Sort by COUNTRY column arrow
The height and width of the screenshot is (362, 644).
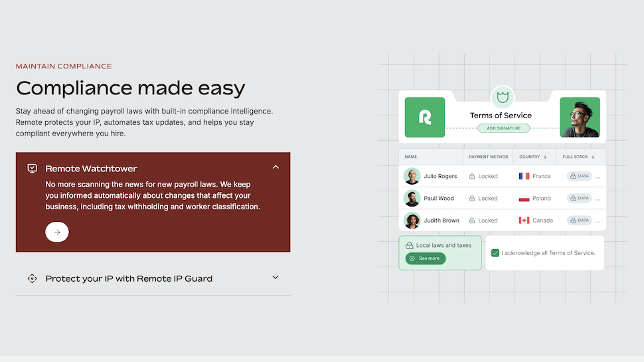click(x=545, y=157)
